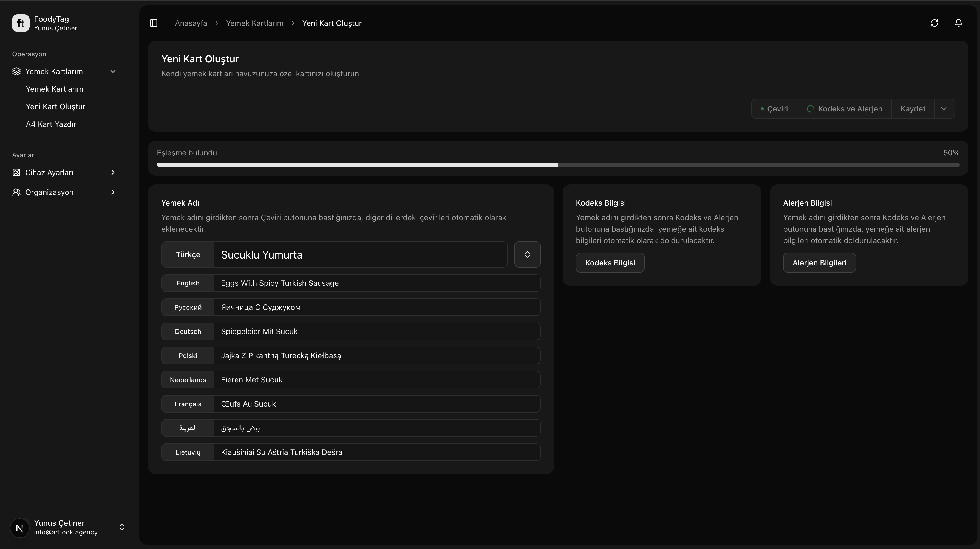Click the English translation input field

point(377,283)
